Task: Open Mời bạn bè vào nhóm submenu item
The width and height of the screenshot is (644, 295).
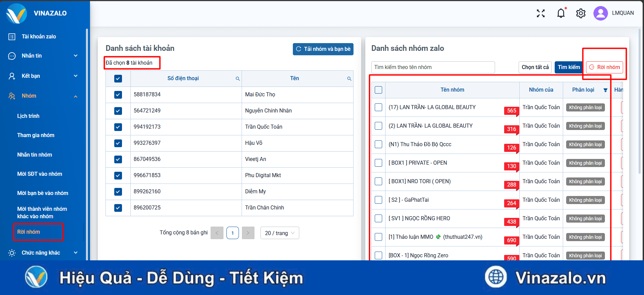Action: tap(43, 193)
